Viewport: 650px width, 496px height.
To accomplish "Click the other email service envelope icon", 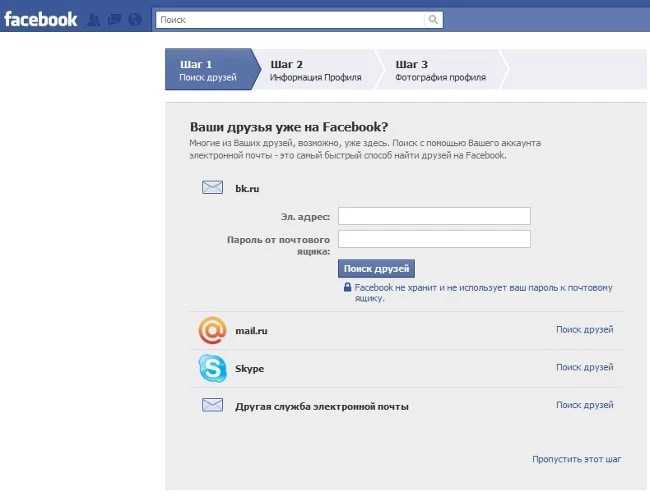I will click(212, 405).
